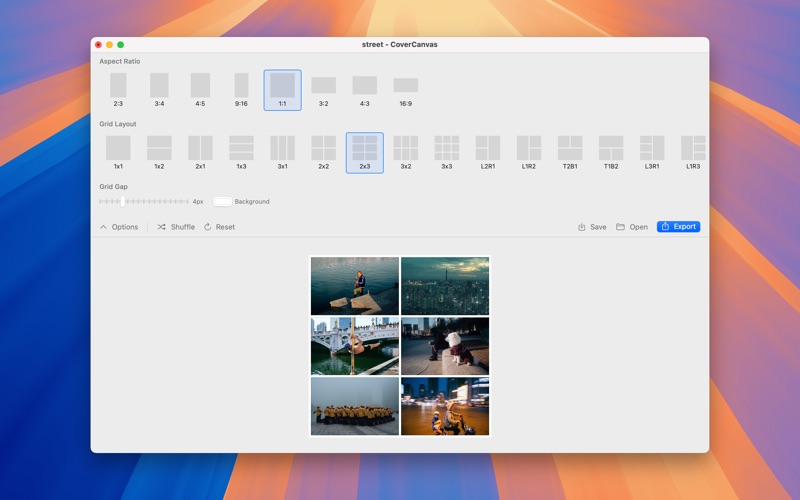
Task: Click the Grid Gap slider handle
Action: tap(122, 202)
